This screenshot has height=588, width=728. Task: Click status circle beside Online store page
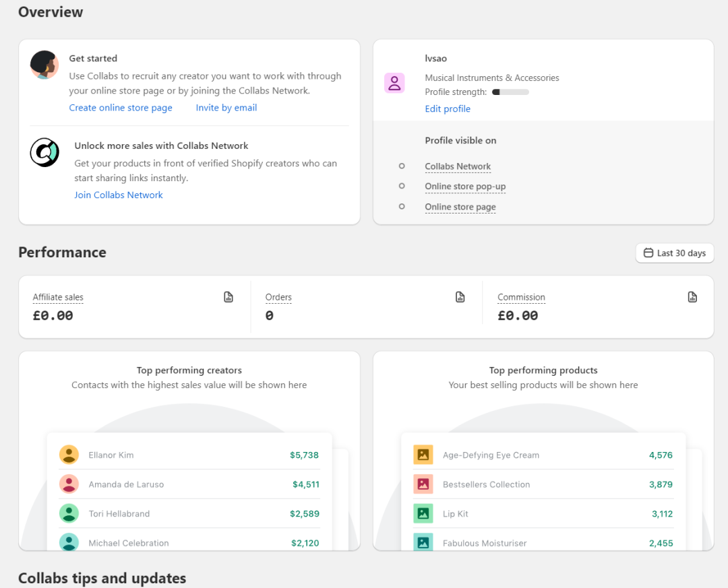402,207
